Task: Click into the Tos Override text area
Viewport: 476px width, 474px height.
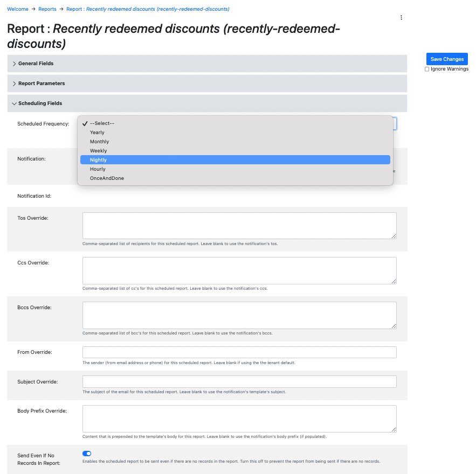Action: (x=239, y=226)
